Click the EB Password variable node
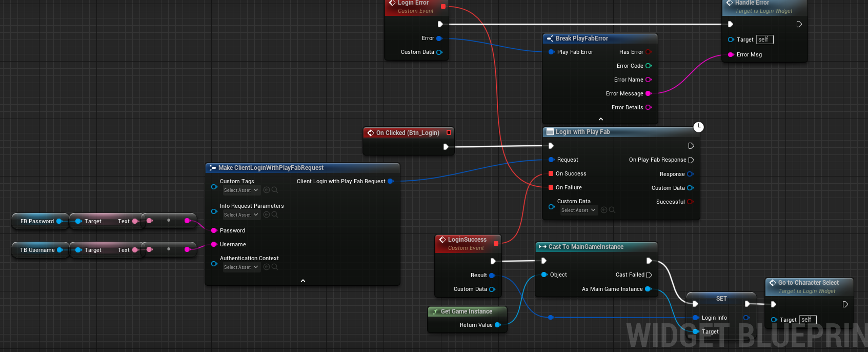 pyautogui.click(x=37, y=221)
